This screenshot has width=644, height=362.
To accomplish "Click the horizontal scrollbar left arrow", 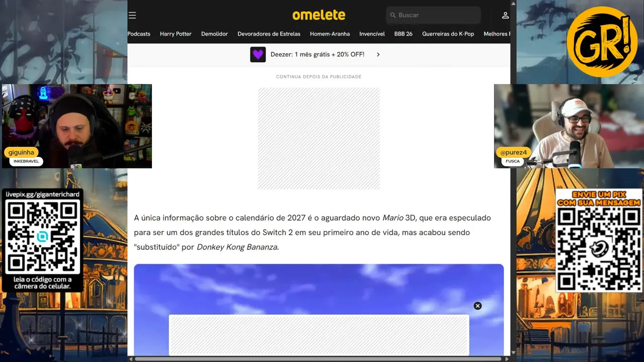I will [x=131, y=358].
